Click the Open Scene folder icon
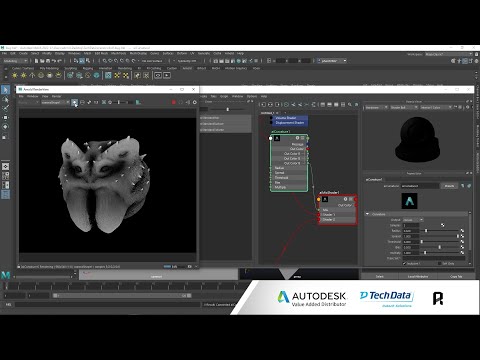The height and width of the screenshot is (360, 480). coord(42,61)
